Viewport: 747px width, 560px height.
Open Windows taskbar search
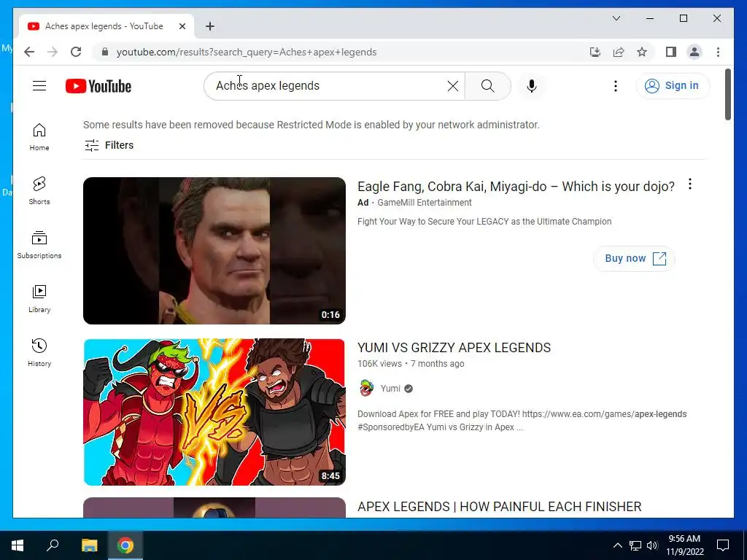click(x=53, y=545)
